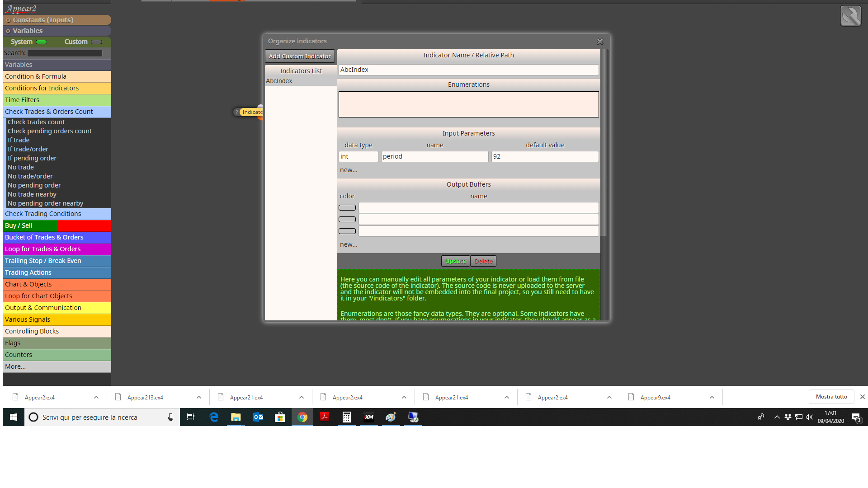Expand the Constants (Inputs) section
The image size is (868, 488).
coord(57,20)
